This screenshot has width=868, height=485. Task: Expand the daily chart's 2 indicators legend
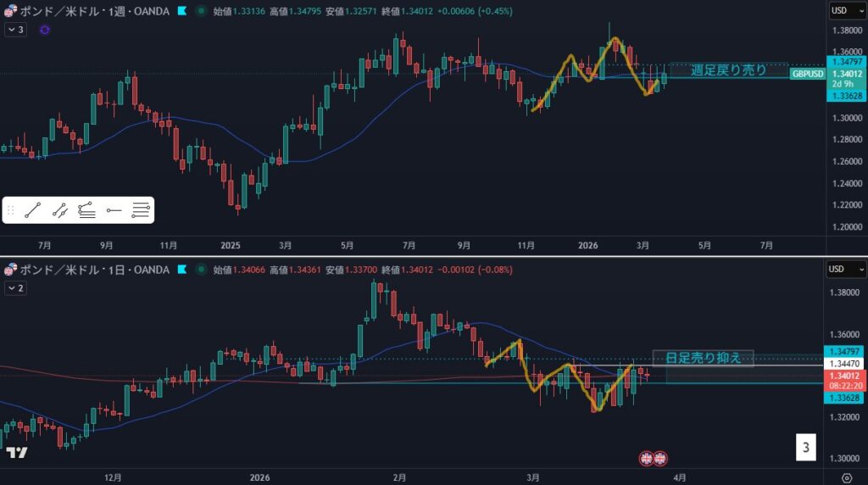coord(16,288)
